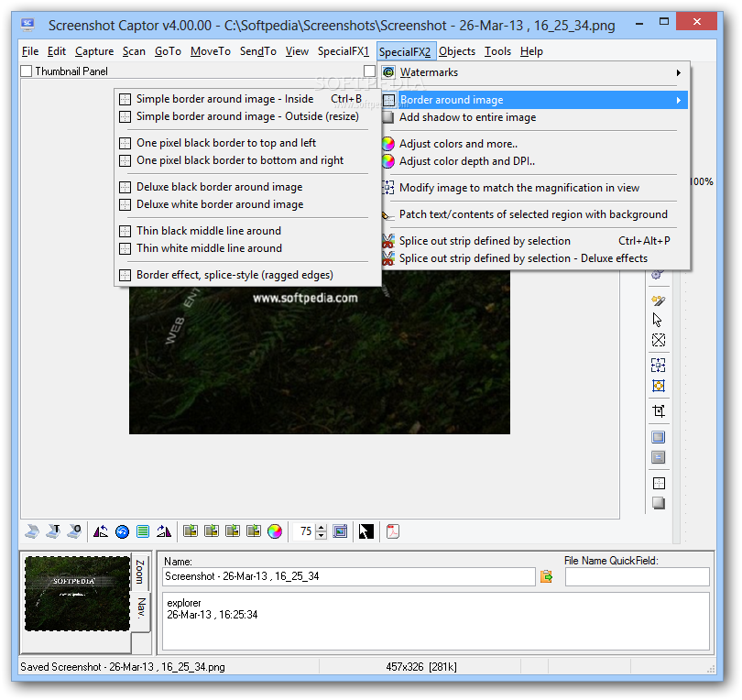This screenshot has height=700, width=742.
Task: Open the MoveTo menu
Action: point(211,51)
